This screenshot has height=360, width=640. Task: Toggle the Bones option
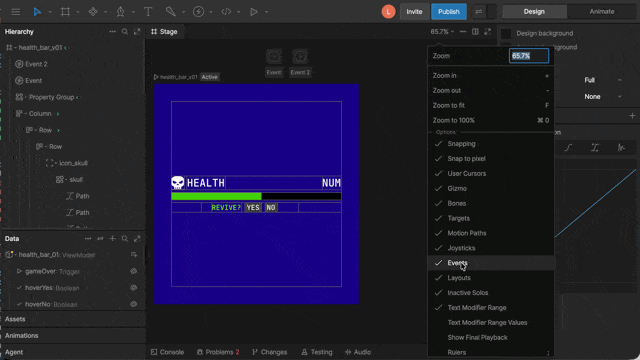491,203
